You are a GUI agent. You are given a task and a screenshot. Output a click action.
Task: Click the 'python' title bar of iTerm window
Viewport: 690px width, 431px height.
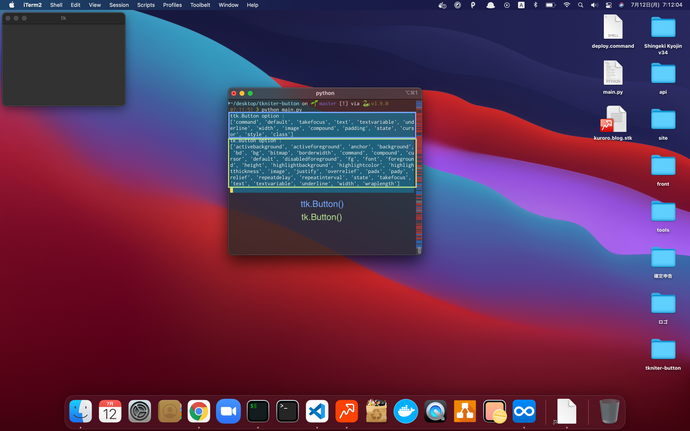325,93
